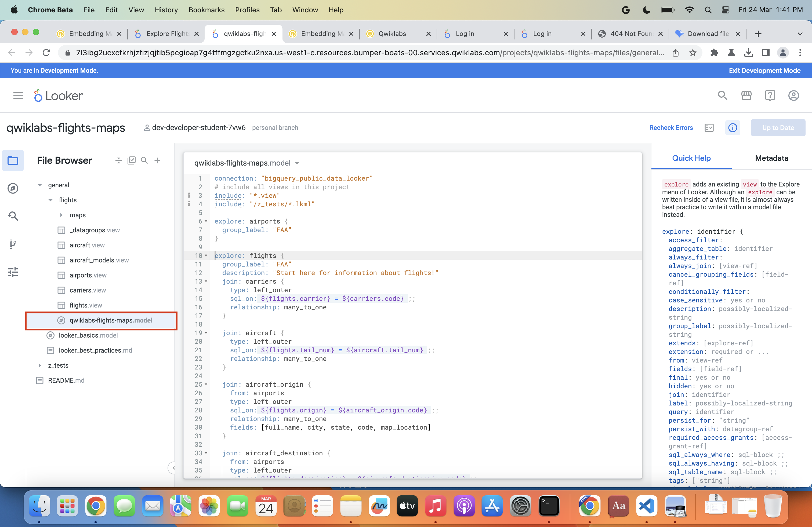Expand the z_tests folder
812x527 pixels.
[x=40, y=365]
